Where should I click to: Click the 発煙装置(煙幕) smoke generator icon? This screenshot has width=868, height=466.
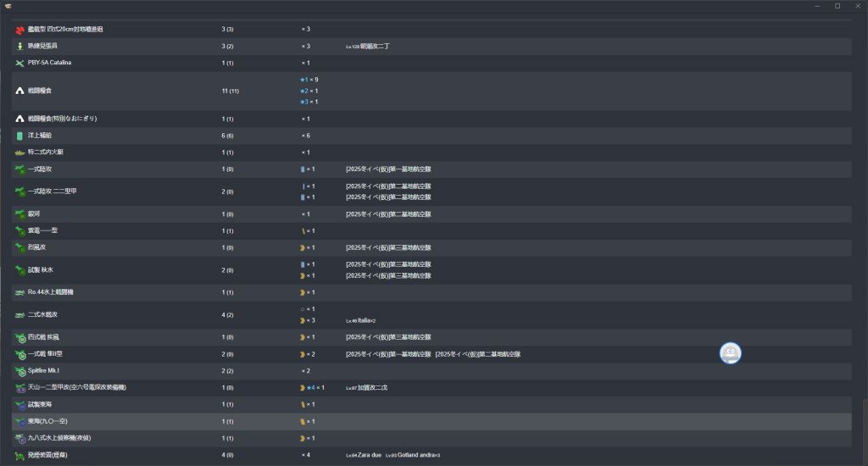(20, 456)
